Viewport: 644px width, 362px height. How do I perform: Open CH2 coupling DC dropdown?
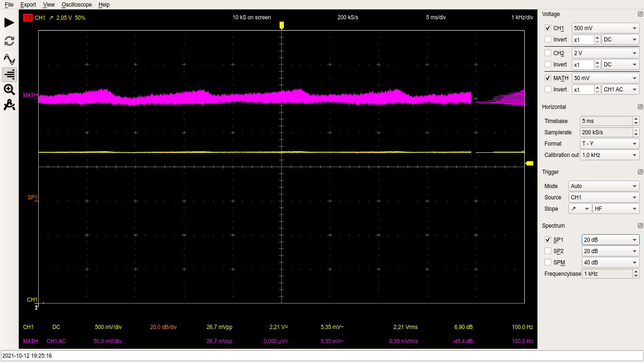click(x=621, y=65)
